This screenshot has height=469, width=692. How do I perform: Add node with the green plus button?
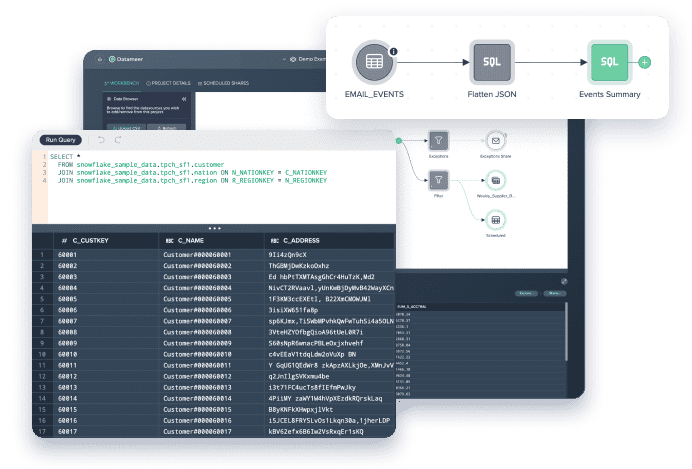[x=644, y=62]
